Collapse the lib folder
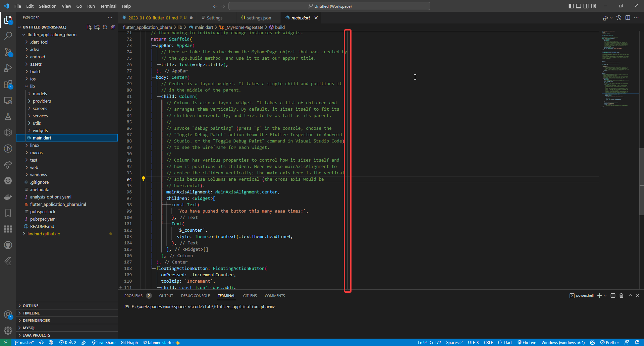Screen dimensions: 644x346 pos(33,86)
